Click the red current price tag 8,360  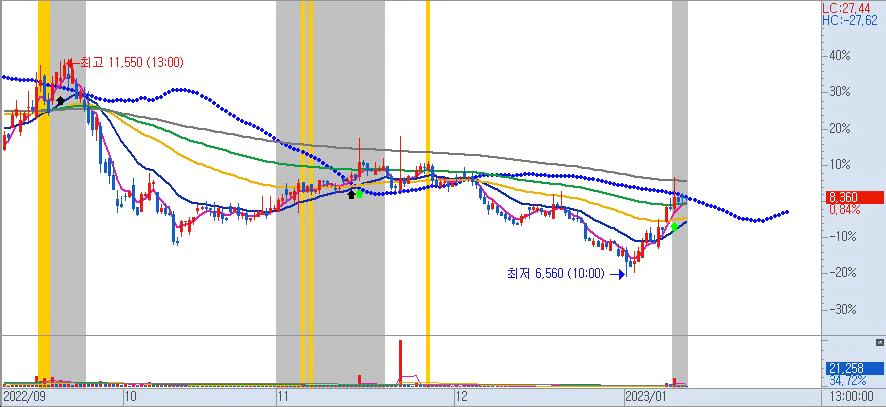(855, 198)
